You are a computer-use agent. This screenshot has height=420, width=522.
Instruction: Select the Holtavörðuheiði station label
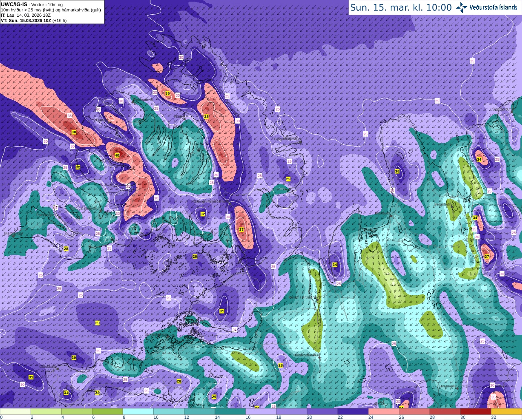point(306,355)
